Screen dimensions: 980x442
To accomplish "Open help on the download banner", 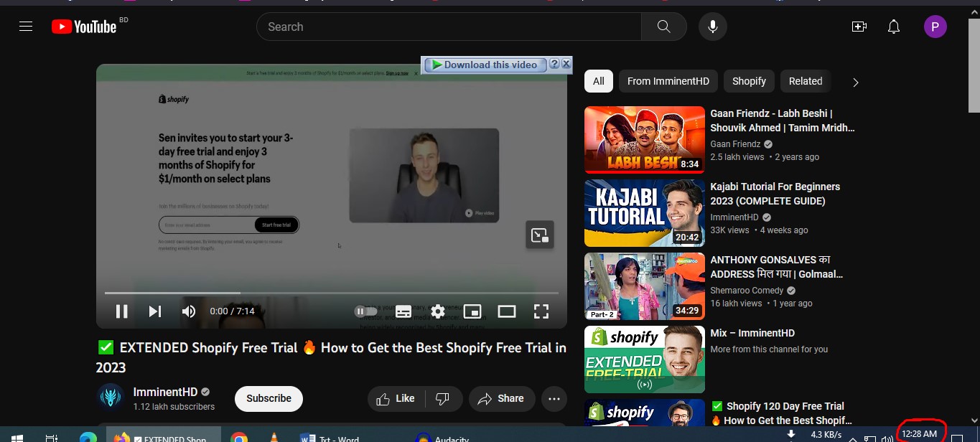I will point(554,64).
